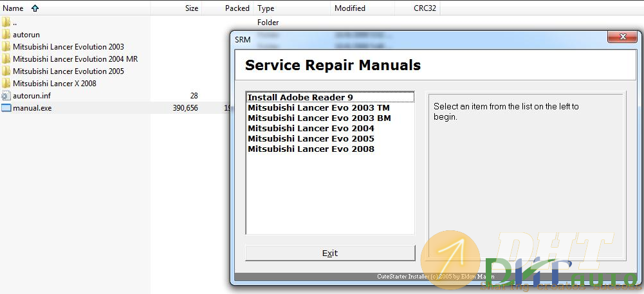Click size value 390,656 for manual.exe

coord(186,109)
